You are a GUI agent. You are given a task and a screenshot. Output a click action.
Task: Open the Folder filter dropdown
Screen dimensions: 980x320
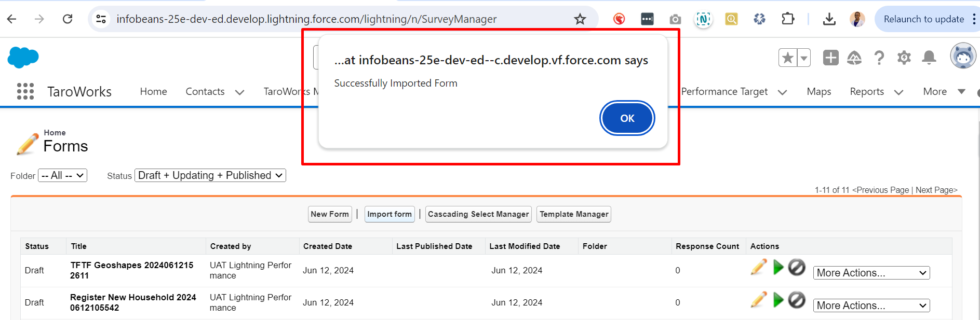pos(62,175)
